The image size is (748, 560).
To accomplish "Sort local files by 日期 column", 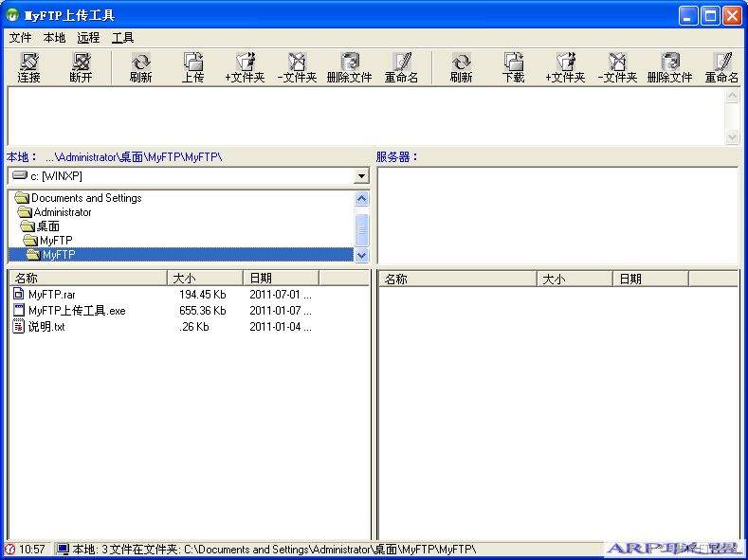I will [x=281, y=278].
